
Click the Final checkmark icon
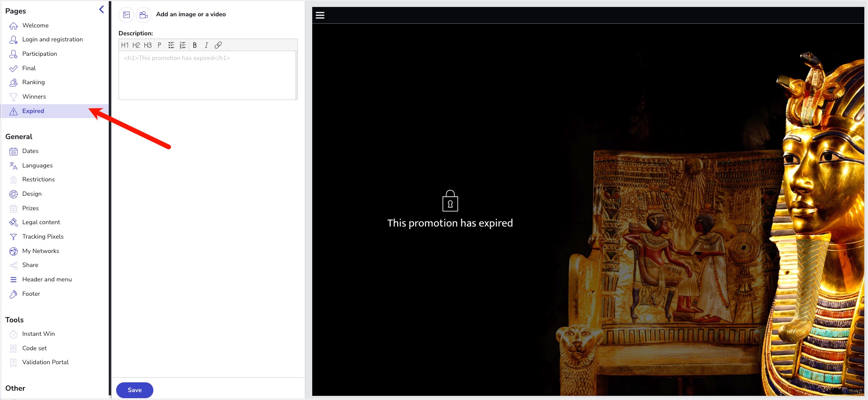point(13,68)
